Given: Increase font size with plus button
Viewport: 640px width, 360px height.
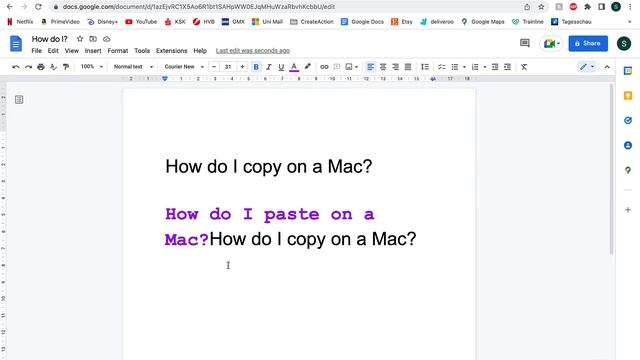Looking at the screenshot, I should pos(242,67).
